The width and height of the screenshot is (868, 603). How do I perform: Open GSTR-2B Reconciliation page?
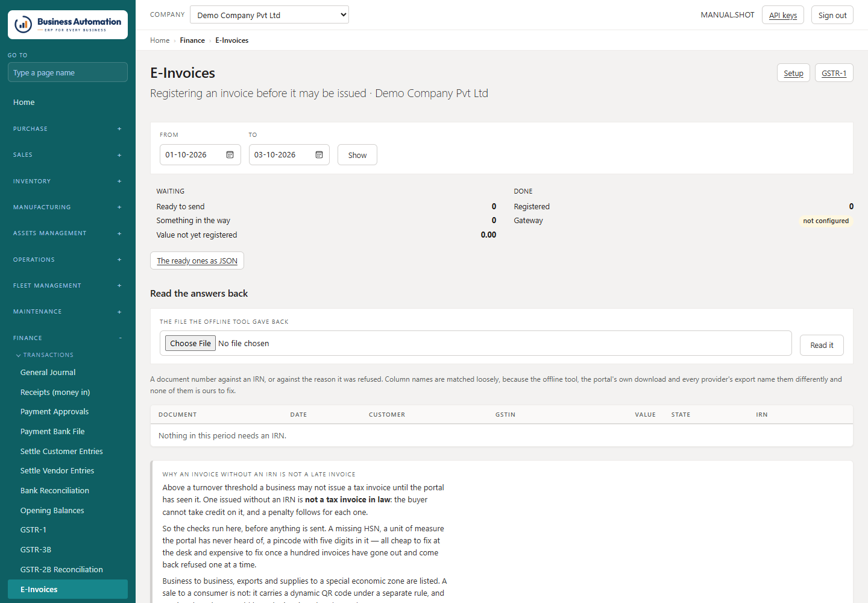coord(68,570)
